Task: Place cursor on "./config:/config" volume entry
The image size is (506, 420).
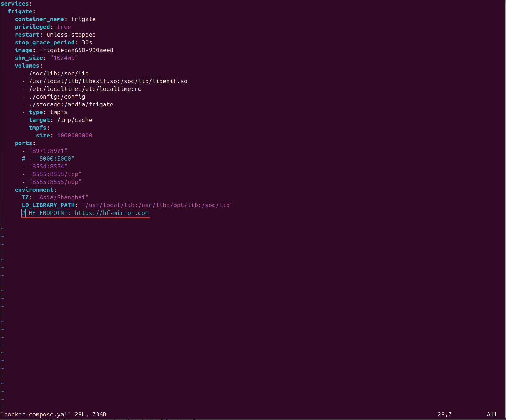Action: [x=57, y=97]
